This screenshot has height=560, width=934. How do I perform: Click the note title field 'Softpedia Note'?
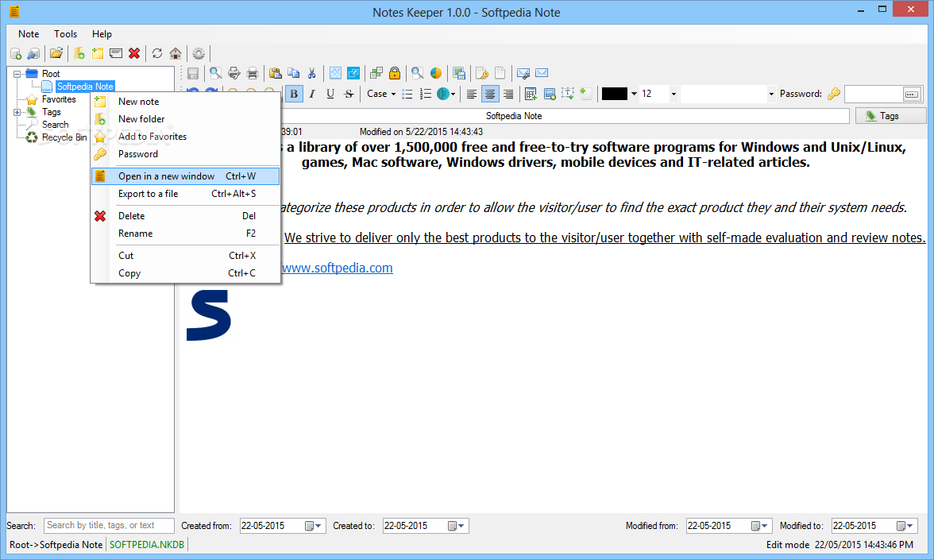(514, 116)
